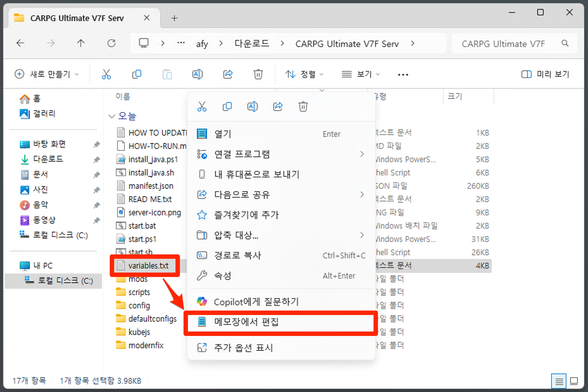Switch to details view in status bar
Screen dimensions: 588x392
(x=559, y=381)
